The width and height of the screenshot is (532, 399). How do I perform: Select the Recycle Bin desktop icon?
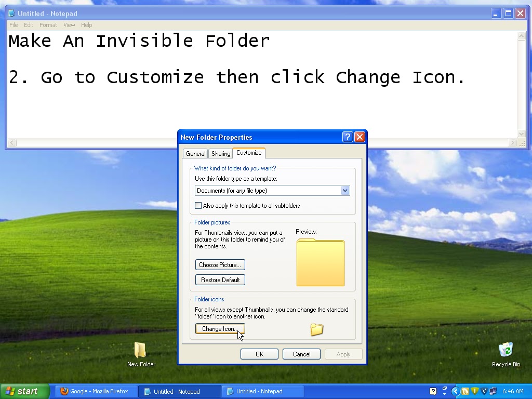coord(506,354)
